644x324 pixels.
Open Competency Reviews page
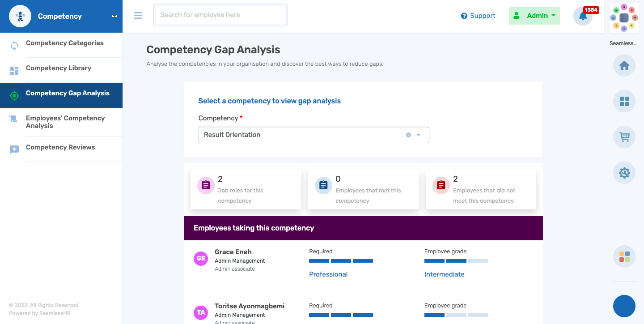coord(60,147)
